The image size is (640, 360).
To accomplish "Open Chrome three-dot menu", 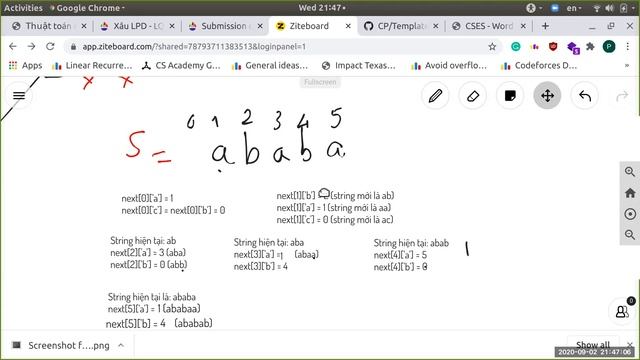I will pyautogui.click(x=628, y=47).
